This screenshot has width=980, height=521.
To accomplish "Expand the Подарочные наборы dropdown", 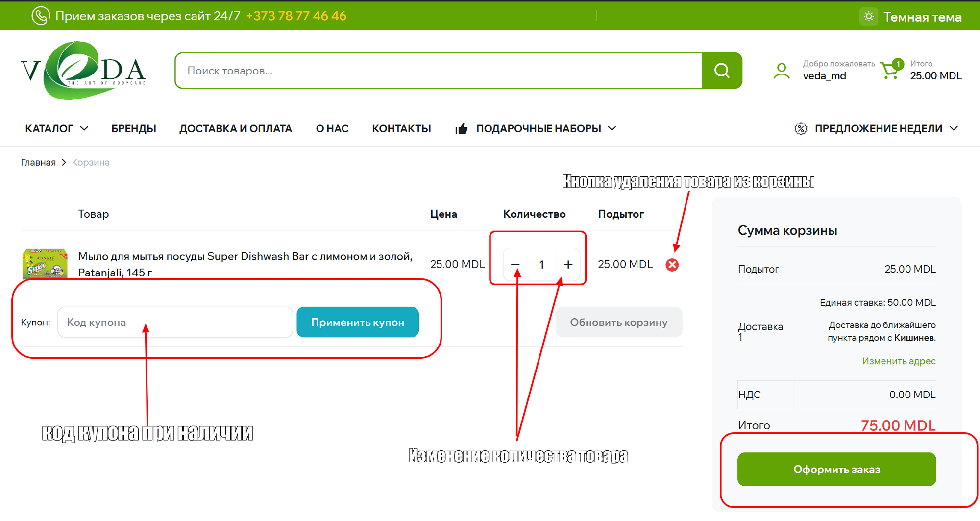I will (x=545, y=129).
